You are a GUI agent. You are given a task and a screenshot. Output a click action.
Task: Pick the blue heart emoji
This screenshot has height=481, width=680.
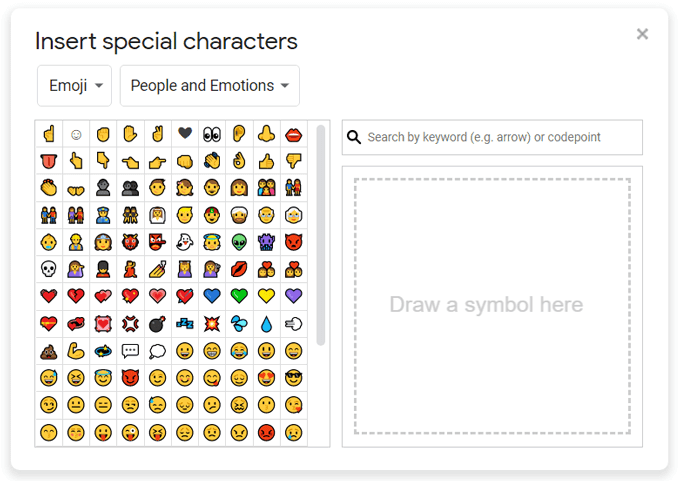[211, 296]
